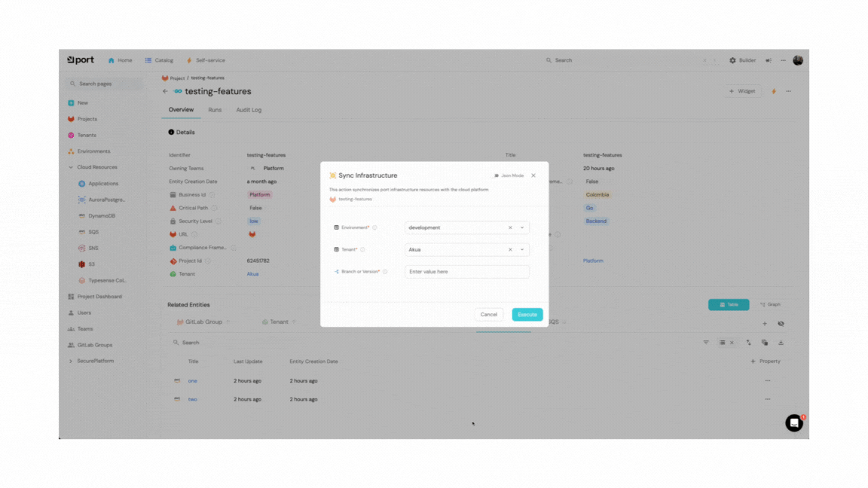Click the hidden eye icon for related entities
Viewport: 868px width, 488px height.
tap(781, 324)
